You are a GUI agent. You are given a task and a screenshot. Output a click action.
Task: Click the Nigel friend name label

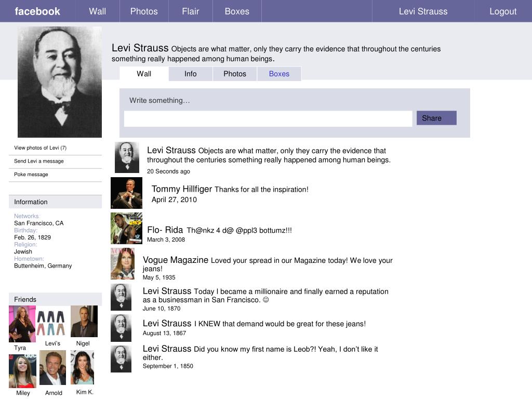[x=83, y=343]
